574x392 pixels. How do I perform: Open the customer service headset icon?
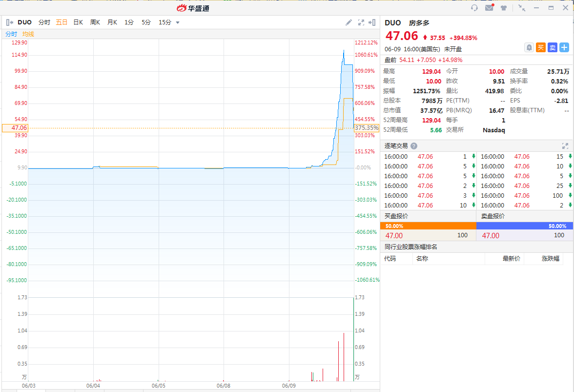(474, 8)
